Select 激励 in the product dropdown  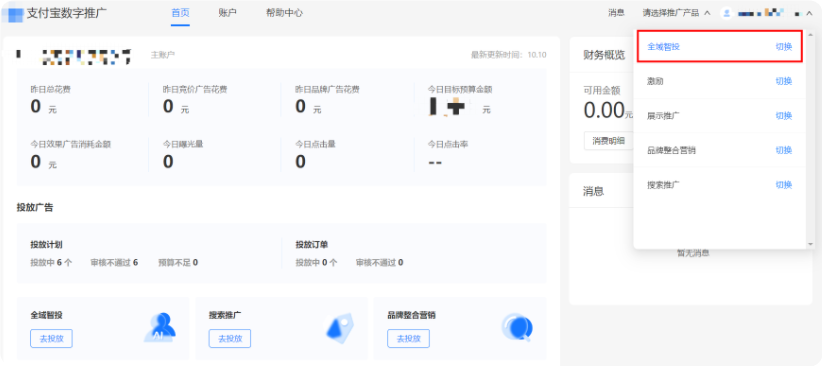click(720, 81)
